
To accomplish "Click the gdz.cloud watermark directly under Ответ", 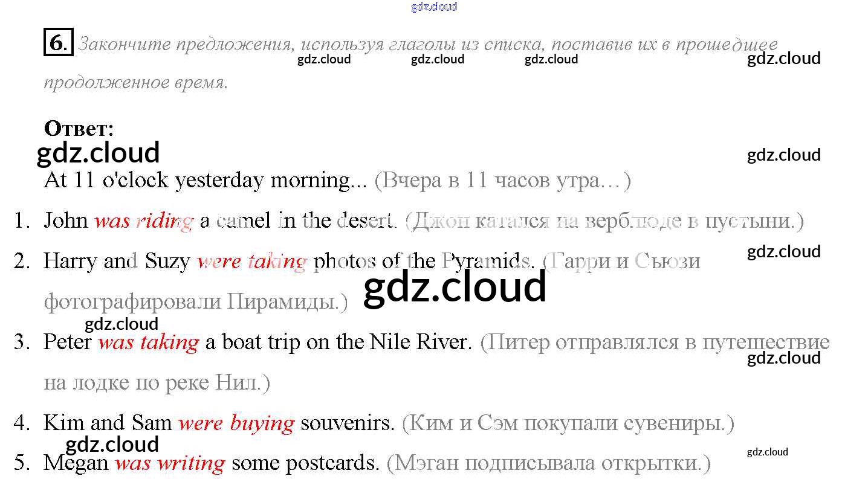I will point(98,153).
